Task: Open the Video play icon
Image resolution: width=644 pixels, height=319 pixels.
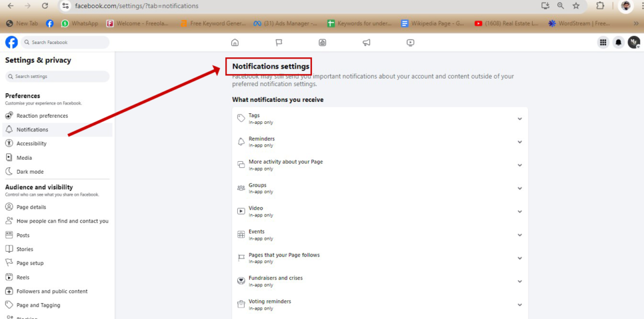Action: click(x=410, y=42)
